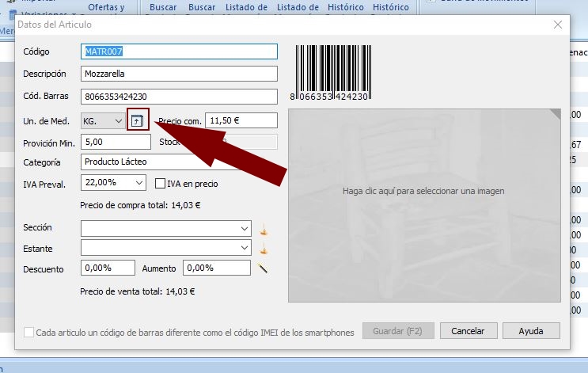Click the second Buscar item in background ribbon
This screenshot has height=373, width=588.
pos(202,7)
